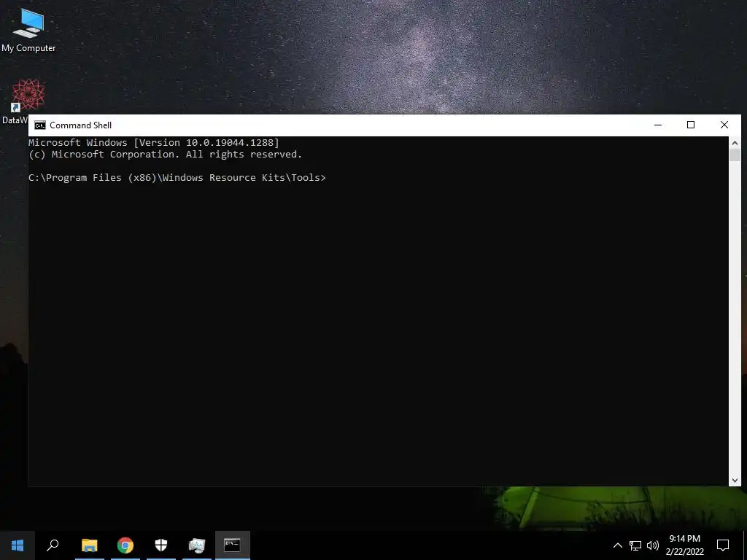The height and width of the screenshot is (560, 747).
Task: Open the volume speaker tray icon
Action: [x=653, y=545]
